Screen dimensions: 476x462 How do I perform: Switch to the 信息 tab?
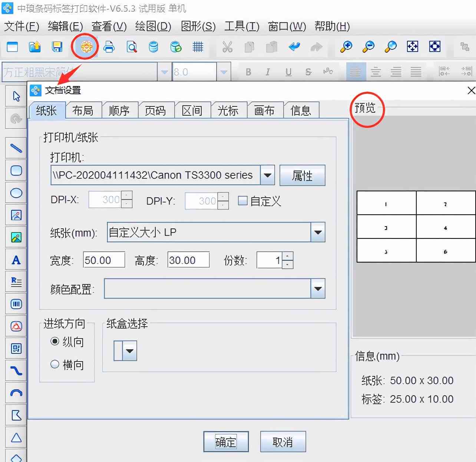[301, 110]
